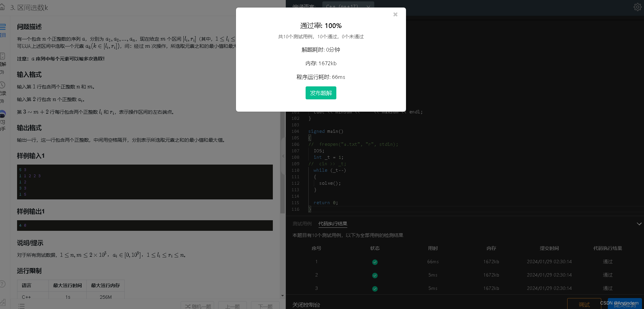
Task: Click the 最大运行内存 table header
Action: point(105,285)
